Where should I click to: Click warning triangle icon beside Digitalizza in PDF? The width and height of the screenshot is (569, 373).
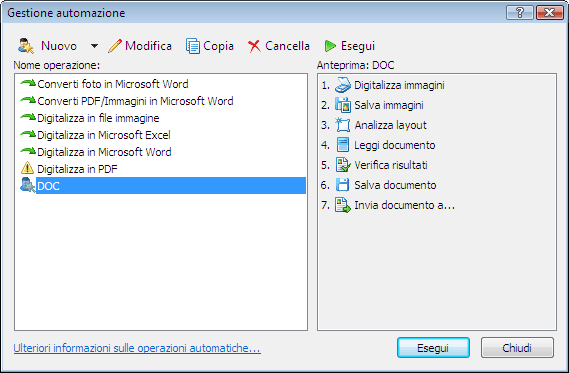click(x=27, y=168)
